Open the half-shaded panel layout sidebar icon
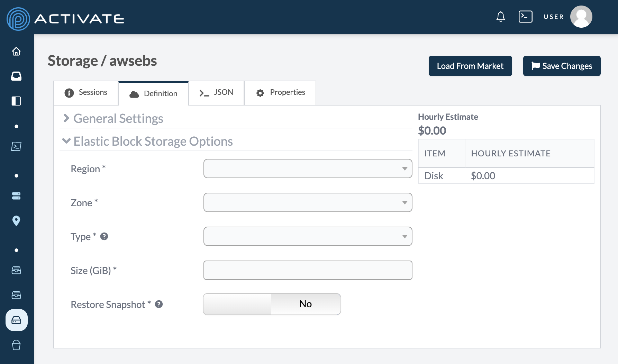The height and width of the screenshot is (364, 618). point(16,101)
